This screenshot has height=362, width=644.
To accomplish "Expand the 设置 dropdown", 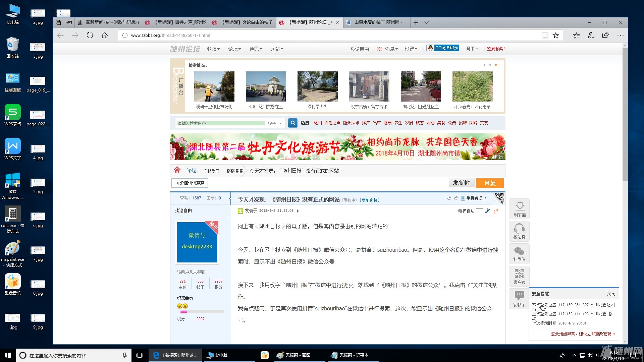I will (x=411, y=49).
